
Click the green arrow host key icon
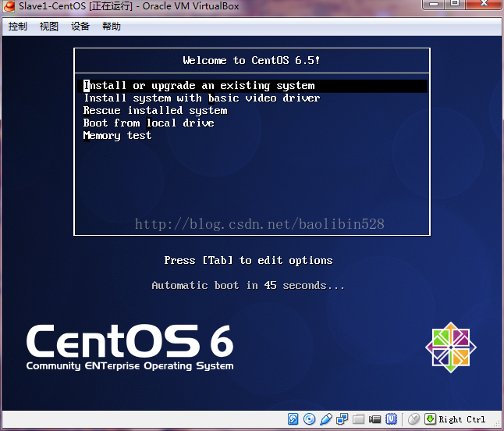point(430,419)
